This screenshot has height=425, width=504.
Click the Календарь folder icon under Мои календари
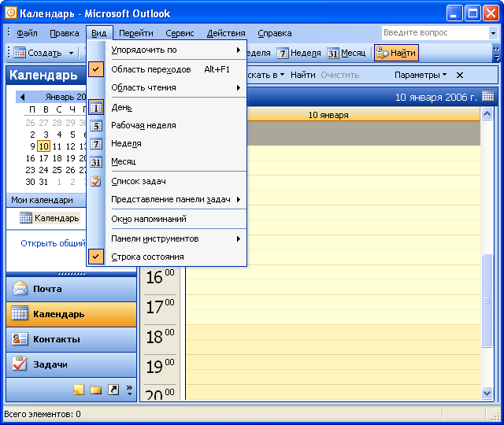coord(26,218)
